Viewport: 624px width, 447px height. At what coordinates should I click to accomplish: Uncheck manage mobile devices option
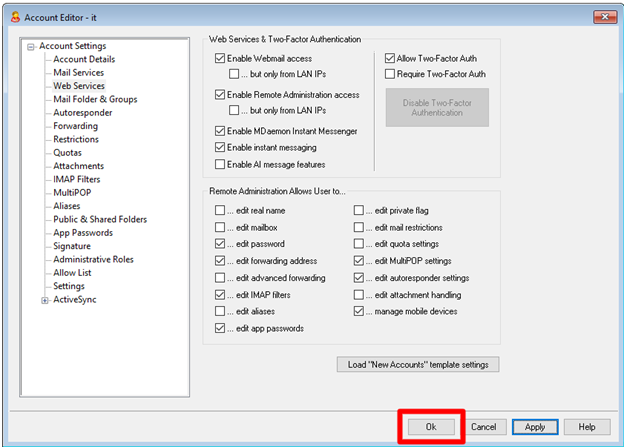pos(360,311)
